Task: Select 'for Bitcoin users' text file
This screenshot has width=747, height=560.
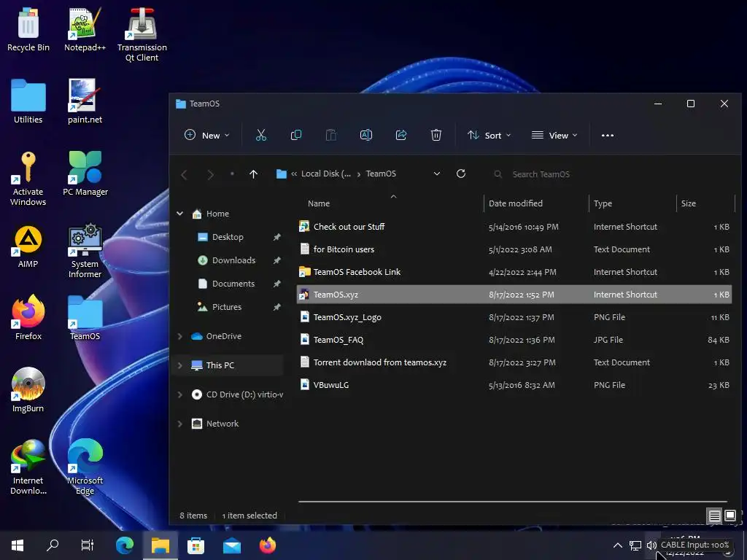Action: coord(514,249)
